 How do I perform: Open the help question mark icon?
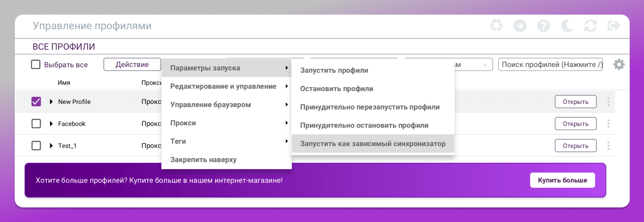point(544,26)
